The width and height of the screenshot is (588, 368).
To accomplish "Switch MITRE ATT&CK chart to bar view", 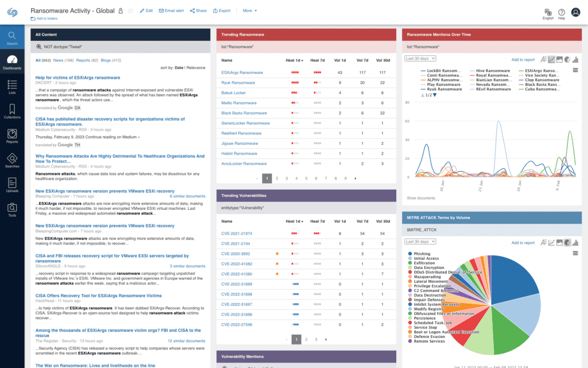I will coord(575,243).
